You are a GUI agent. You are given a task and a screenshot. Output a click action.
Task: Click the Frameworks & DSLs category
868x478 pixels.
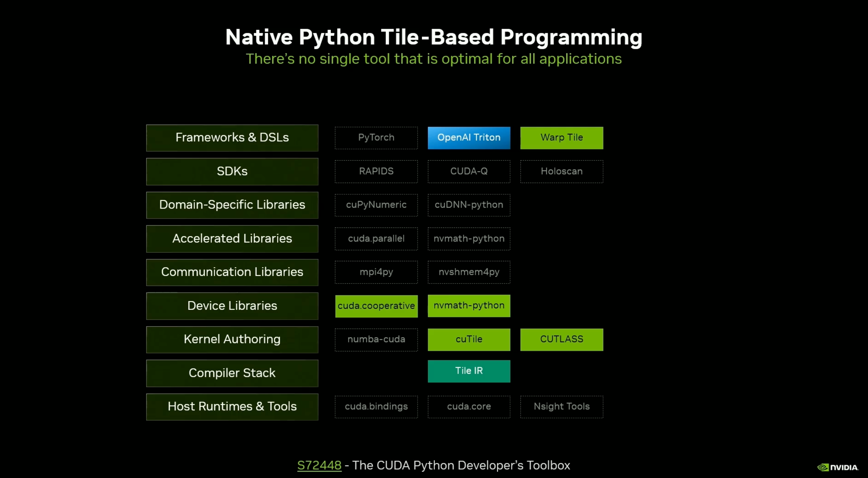[x=232, y=138]
